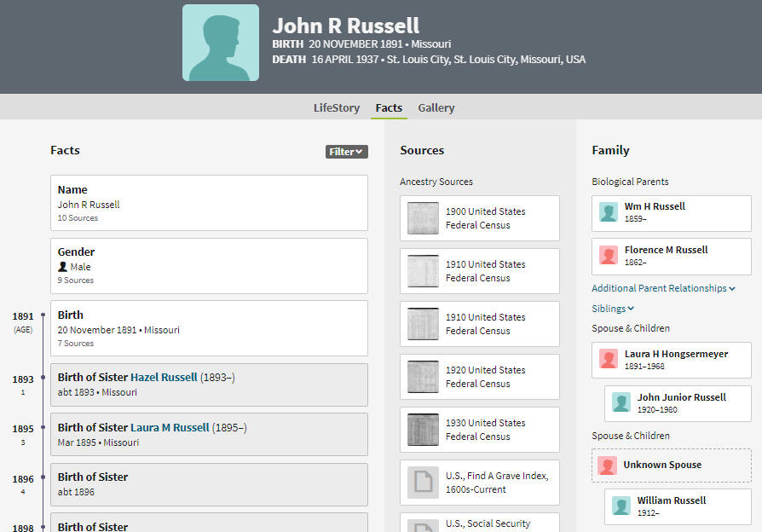762x532 pixels.
Task: Click Laura H Hongsermeyer avatar icon
Action: (x=609, y=359)
